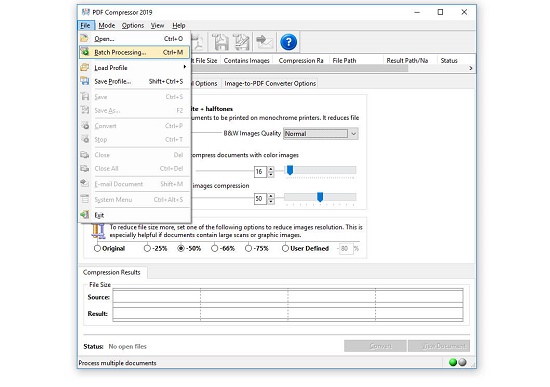The image size is (550, 387).
Task: Click the 'No open files' status text
Action: click(x=127, y=347)
